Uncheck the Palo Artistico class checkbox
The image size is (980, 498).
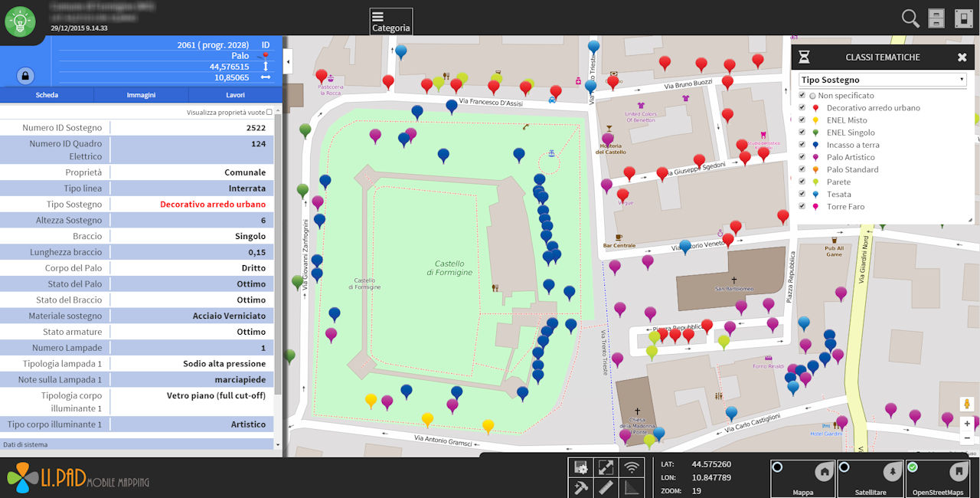[802, 157]
